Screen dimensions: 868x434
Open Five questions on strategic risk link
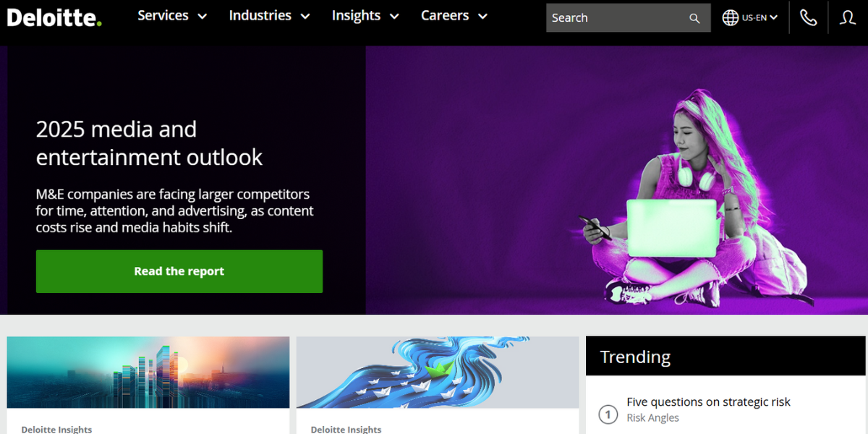(708, 402)
